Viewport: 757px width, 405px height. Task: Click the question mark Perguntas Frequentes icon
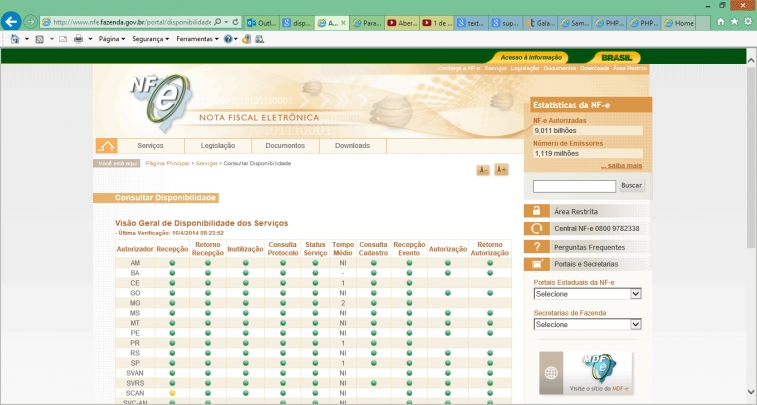537,246
